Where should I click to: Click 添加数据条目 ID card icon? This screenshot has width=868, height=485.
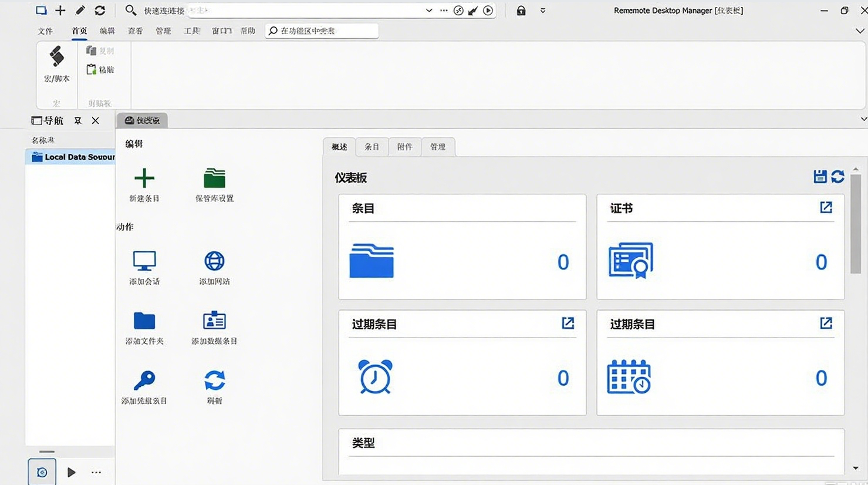pyautogui.click(x=214, y=320)
